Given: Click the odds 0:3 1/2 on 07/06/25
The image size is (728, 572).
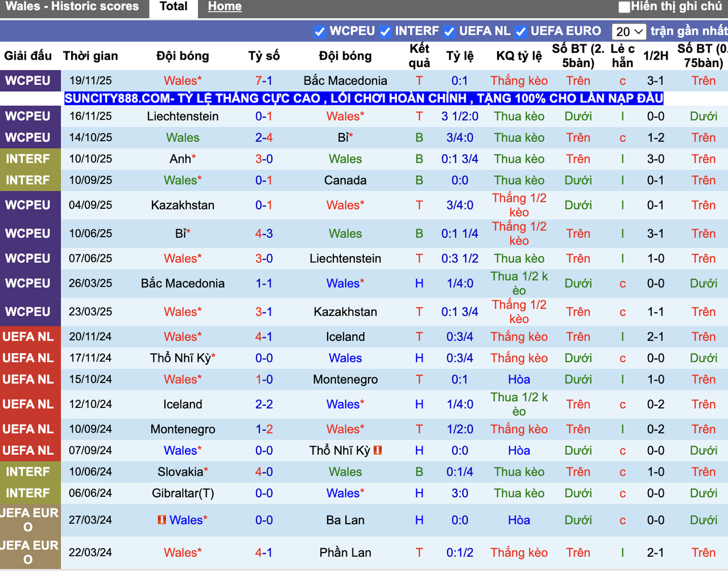Looking at the screenshot, I should (x=460, y=258).
